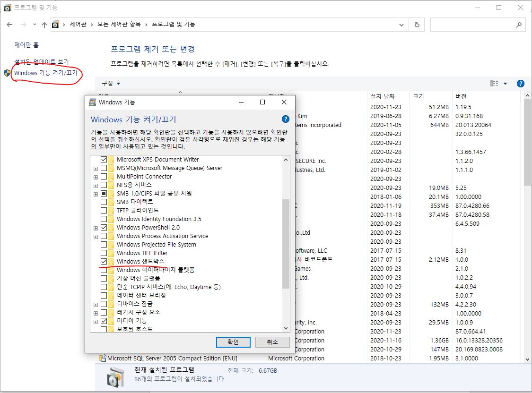Check the SMB 다이렉트 checkbox
The image size is (532, 393).
104,202
